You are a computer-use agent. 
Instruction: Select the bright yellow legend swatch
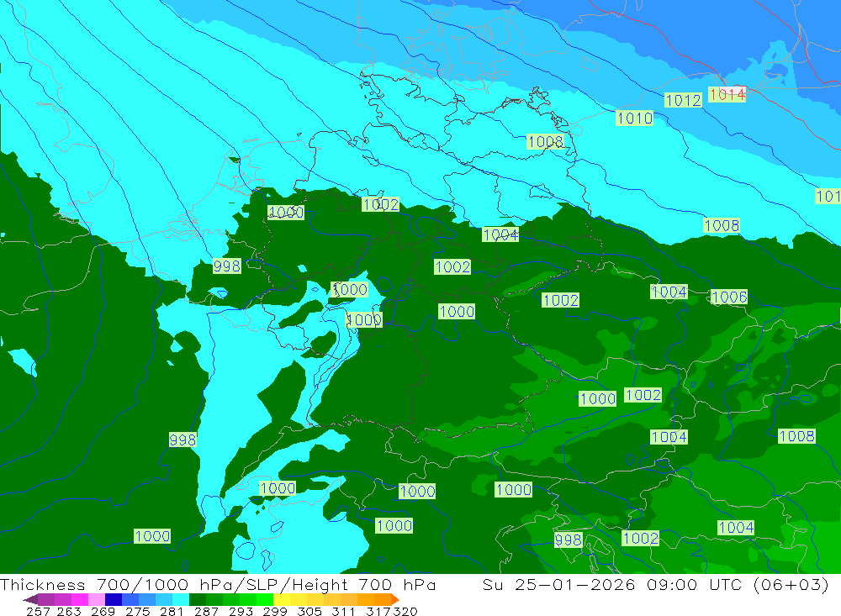click(282, 599)
